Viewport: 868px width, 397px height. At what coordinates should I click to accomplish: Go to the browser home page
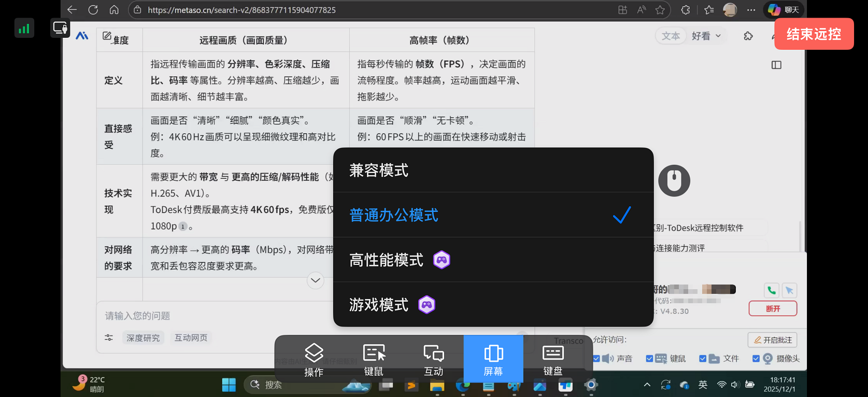114,10
